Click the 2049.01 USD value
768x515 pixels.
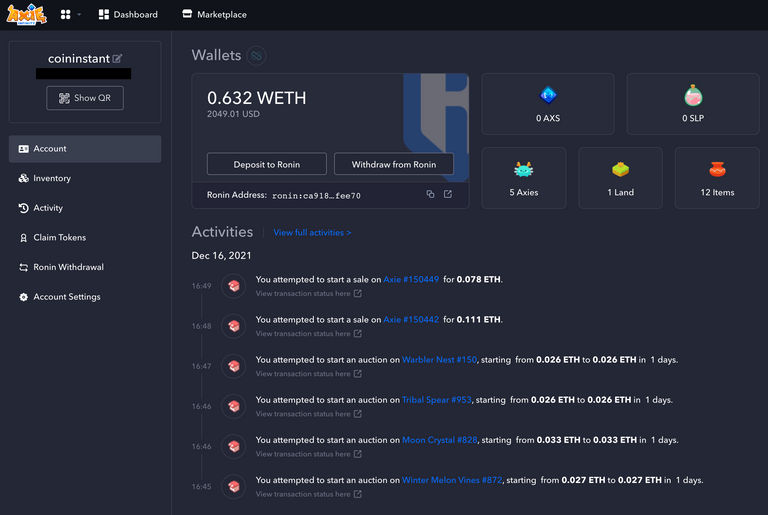pos(233,114)
